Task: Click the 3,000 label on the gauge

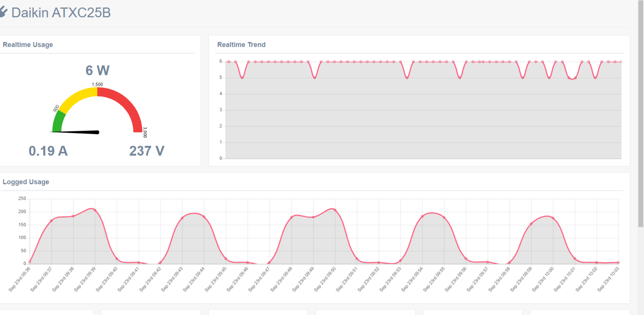Action: (145, 133)
